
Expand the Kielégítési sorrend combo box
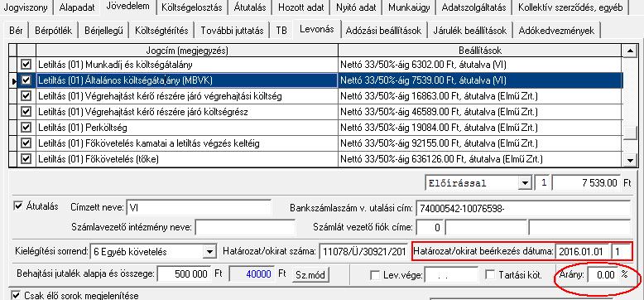(x=209, y=251)
